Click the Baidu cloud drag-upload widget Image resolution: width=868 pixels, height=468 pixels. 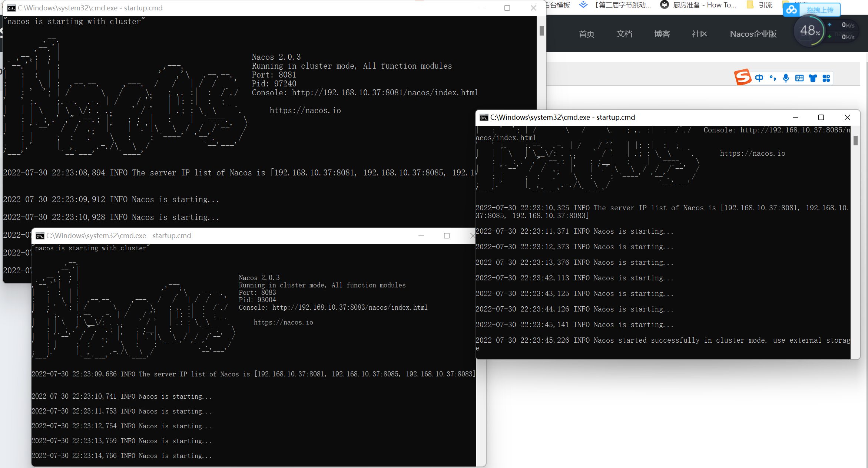(812, 10)
